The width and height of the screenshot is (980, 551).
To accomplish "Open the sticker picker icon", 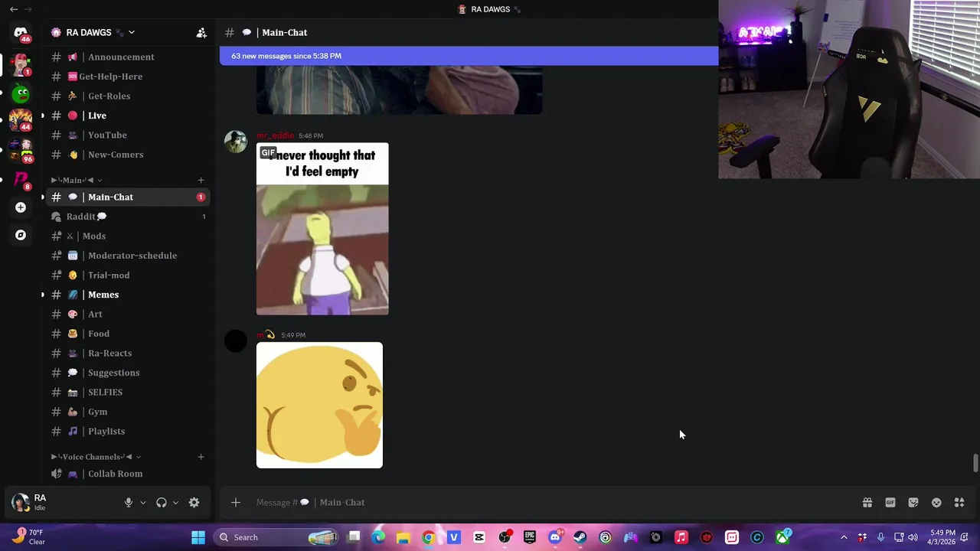I will [913, 503].
